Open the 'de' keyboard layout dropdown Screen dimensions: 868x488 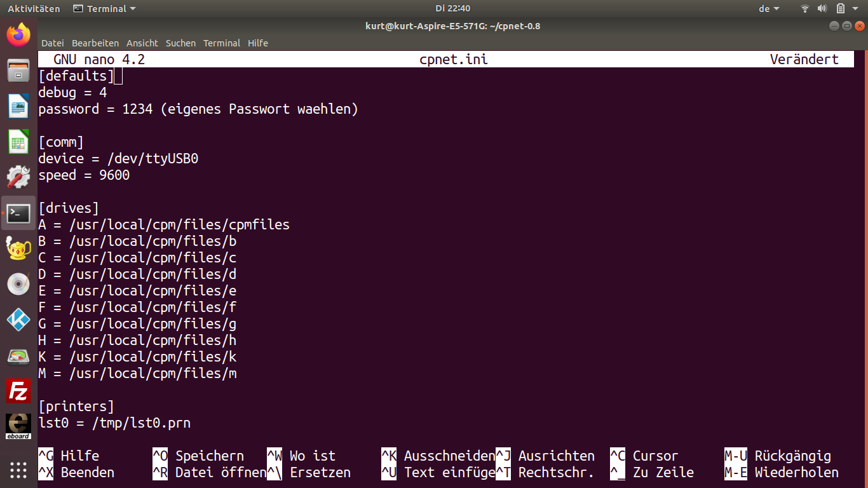click(x=769, y=9)
